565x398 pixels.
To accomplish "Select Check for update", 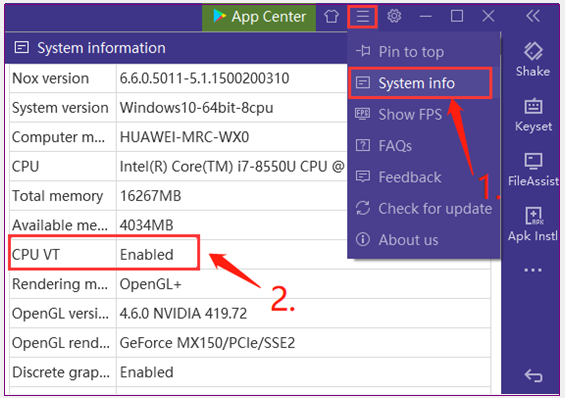I will tap(424, 209).
